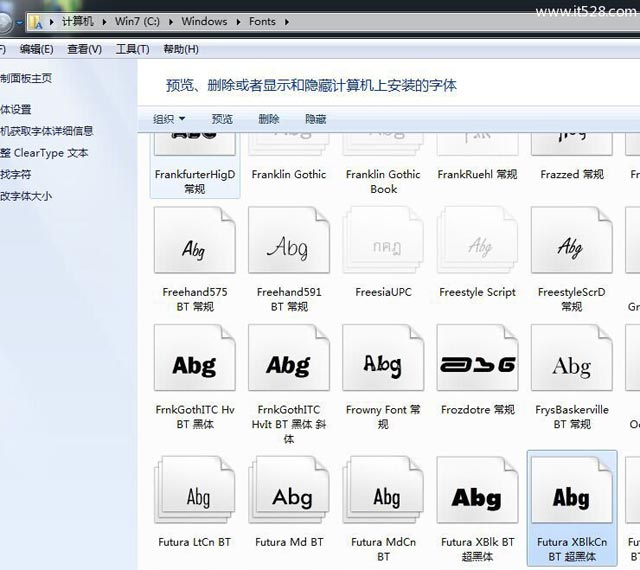Select the Frazzed font icon
The height and width of the screenshot is (570, 640).
pyautogui.click(x=572, y=144)
